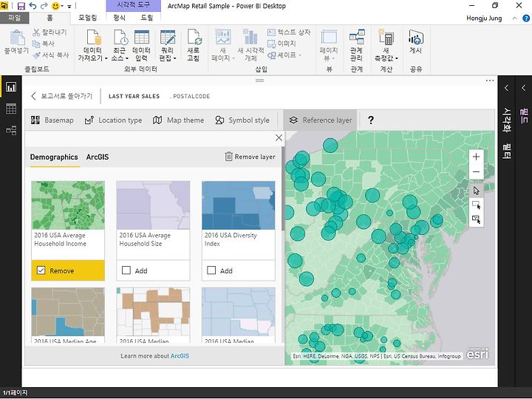Open 새 측정값 dropdown arrow

[x=396, y=58]
